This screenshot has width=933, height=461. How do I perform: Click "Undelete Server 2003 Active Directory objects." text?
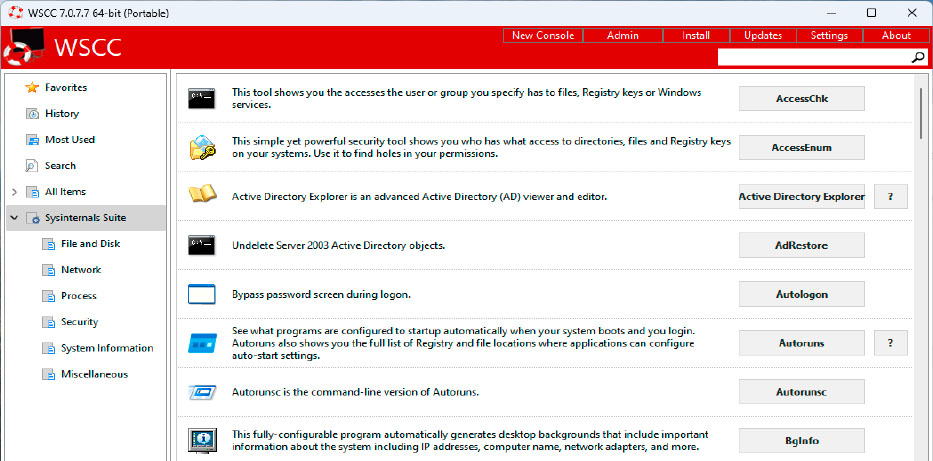coord(339,246)
